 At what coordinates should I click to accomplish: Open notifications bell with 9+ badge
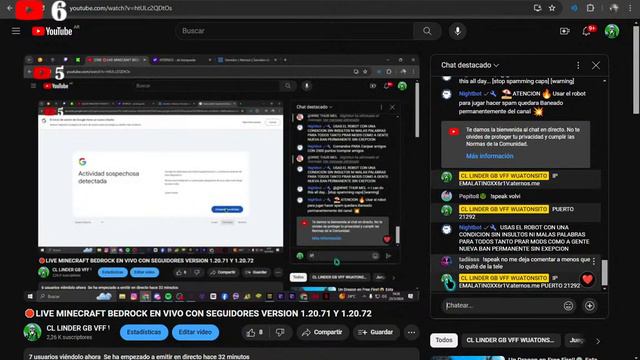pyautogui.click(x=588, y=31)
